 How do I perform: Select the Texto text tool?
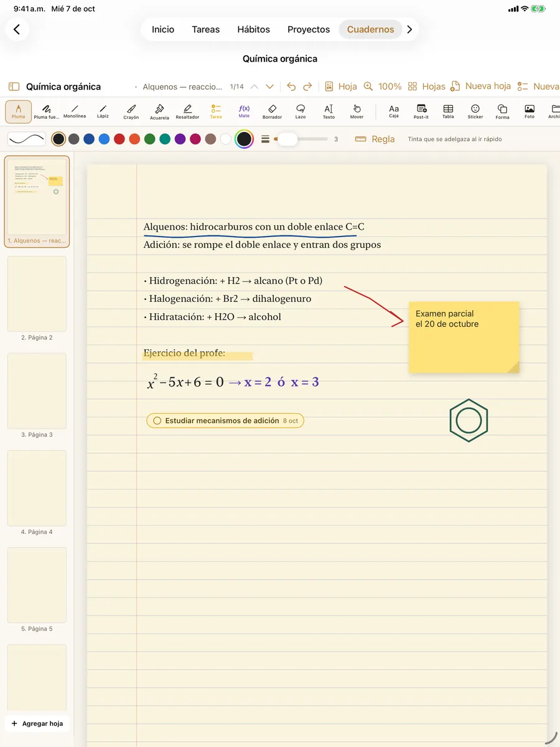click(x=329, y=111)
